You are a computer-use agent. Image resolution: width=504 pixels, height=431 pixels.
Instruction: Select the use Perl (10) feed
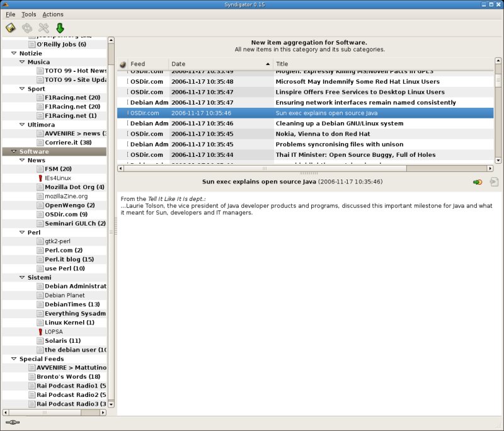65,268
